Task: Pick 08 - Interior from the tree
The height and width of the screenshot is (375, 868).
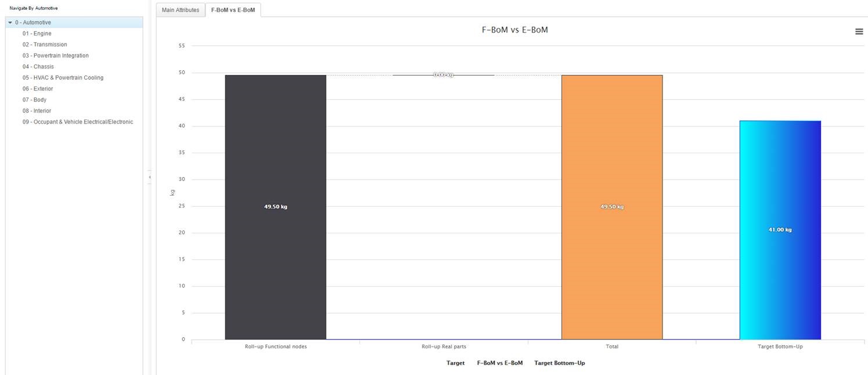Action: pos(37,111)
